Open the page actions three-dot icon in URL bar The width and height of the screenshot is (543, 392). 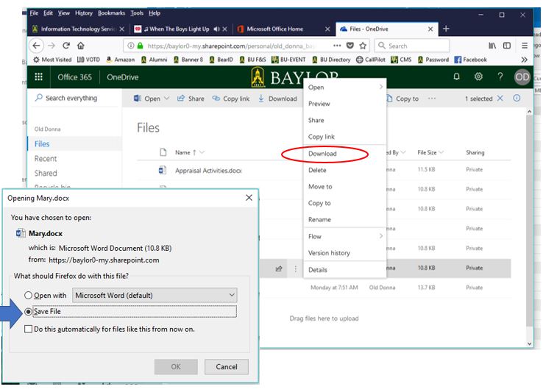tap(336, 46)
